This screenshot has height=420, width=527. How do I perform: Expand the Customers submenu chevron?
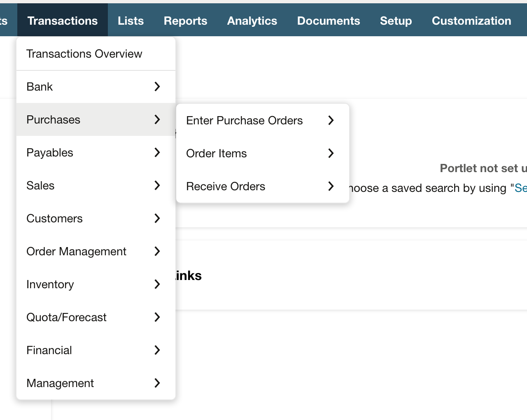tap(157, 218)
